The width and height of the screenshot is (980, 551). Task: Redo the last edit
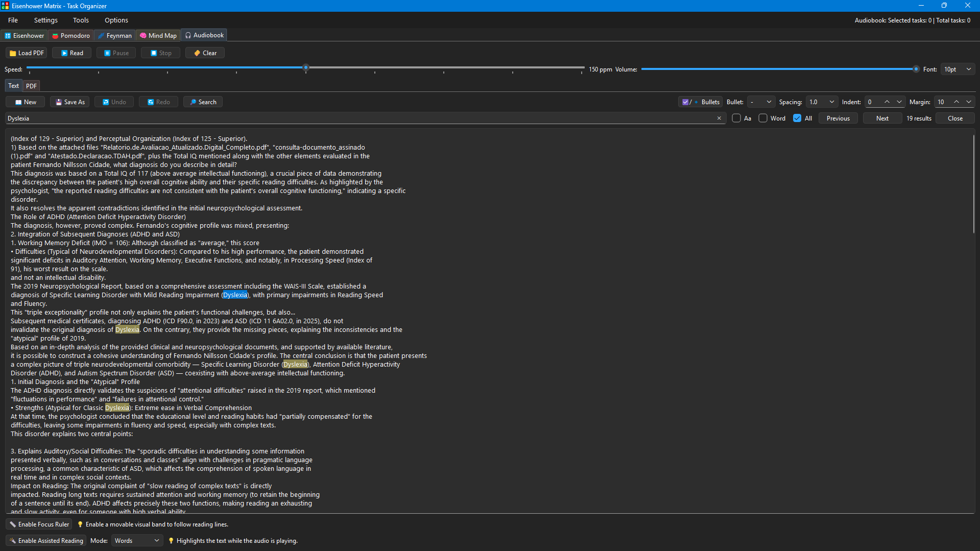(x=159, y=102)
